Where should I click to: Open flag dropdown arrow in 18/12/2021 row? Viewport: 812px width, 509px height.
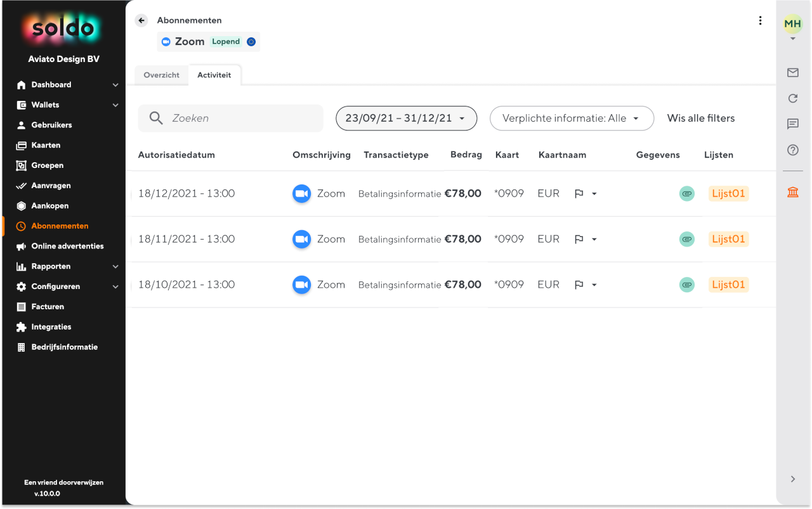click(x=594, y=194)
